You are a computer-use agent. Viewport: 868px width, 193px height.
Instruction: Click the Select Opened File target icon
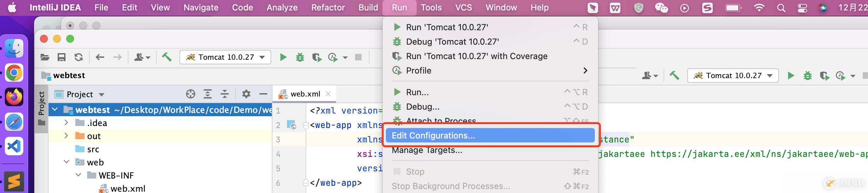pyautogui.click(x=190, y=94)
